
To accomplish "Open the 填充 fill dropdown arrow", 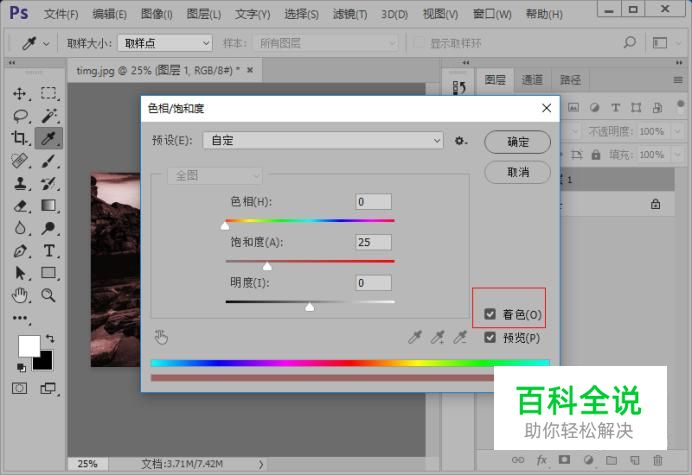I will click(x=677, y=155).
